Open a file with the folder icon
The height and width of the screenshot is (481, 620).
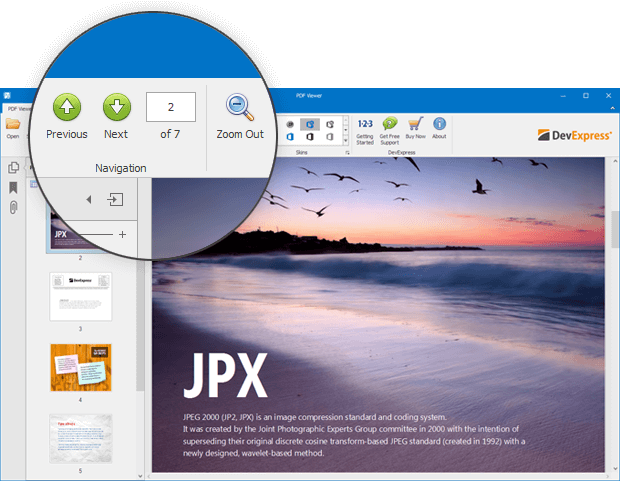[13, 124]
